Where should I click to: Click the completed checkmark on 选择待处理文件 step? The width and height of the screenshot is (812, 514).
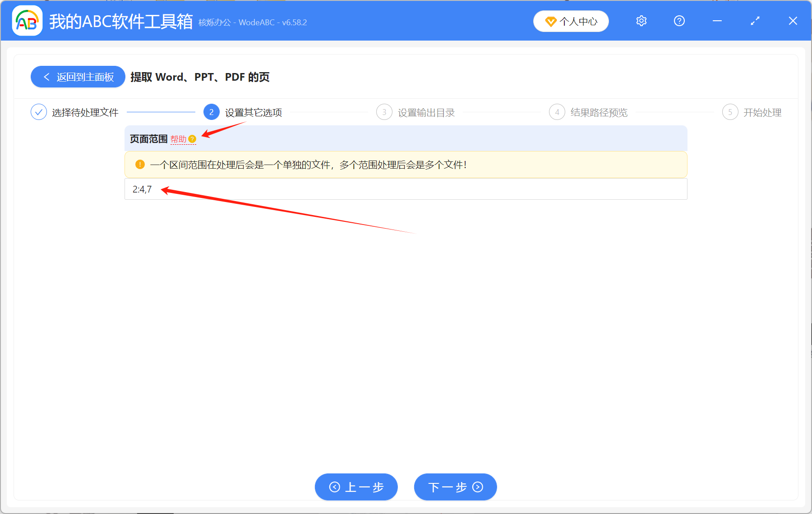pyautogui.click(x=39, y=112)
